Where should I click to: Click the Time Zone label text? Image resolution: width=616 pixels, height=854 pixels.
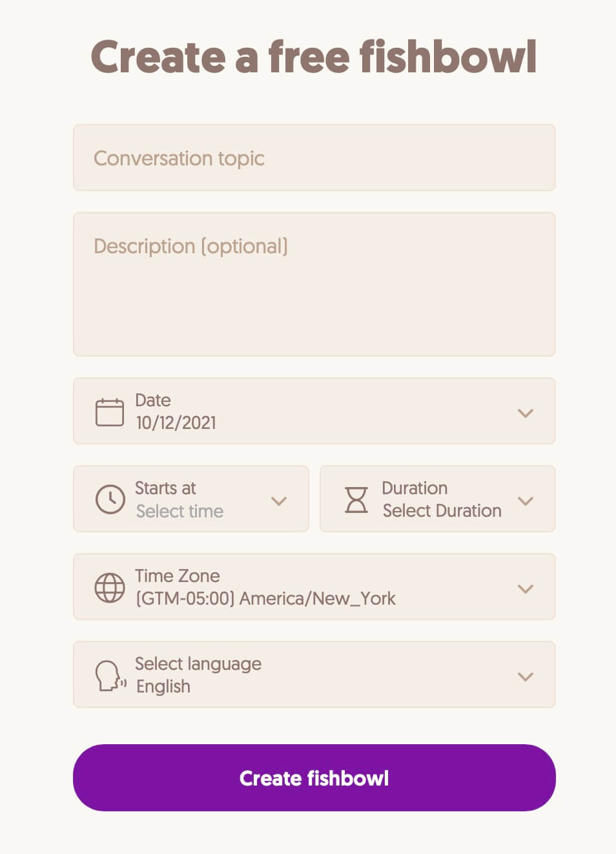pos(178,576)
